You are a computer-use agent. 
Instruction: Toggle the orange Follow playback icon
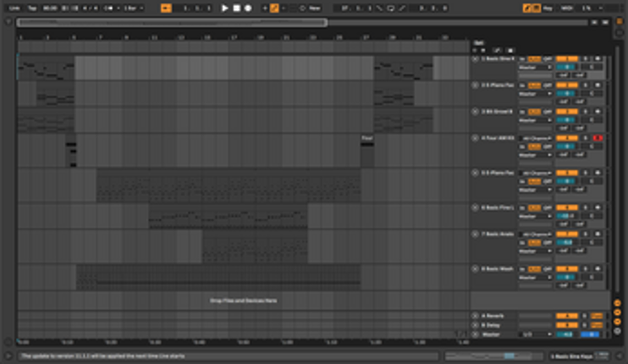166,8
